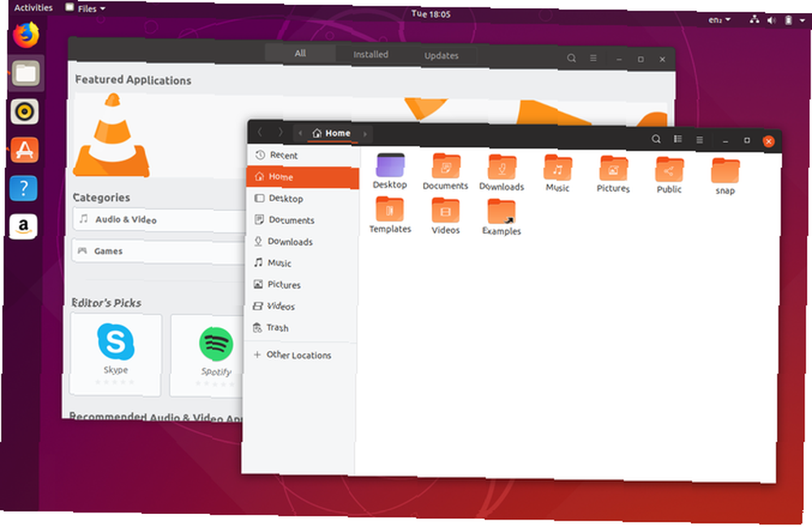812x527 pixels.
Task: Go back in Files navigation
Action: pyautogui.click(x=260, y=132)
